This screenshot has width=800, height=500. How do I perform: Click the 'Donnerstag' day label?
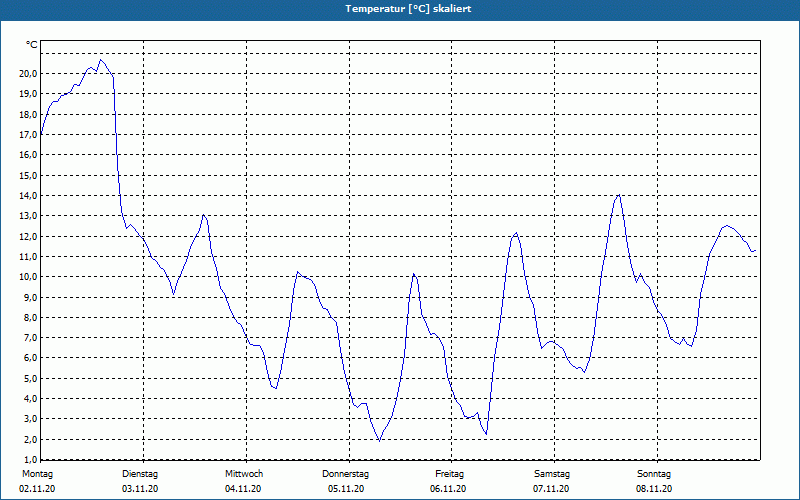tap(345, 474)
